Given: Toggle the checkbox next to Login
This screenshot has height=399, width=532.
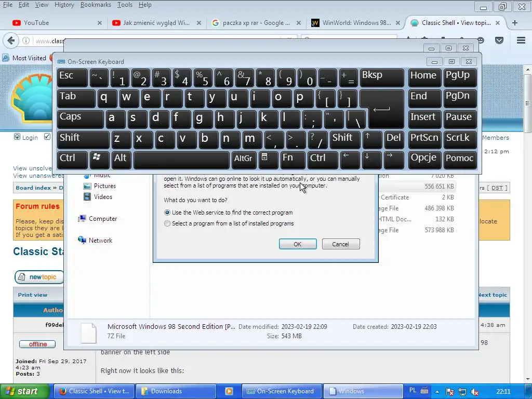Looking at the screenshot, I should pos(47,137).
